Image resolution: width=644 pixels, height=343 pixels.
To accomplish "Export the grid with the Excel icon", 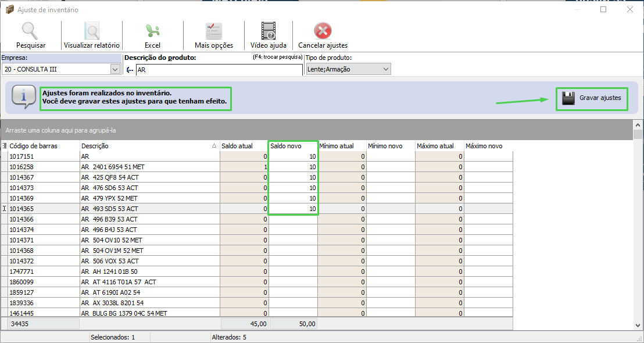I will coord(152,31).
